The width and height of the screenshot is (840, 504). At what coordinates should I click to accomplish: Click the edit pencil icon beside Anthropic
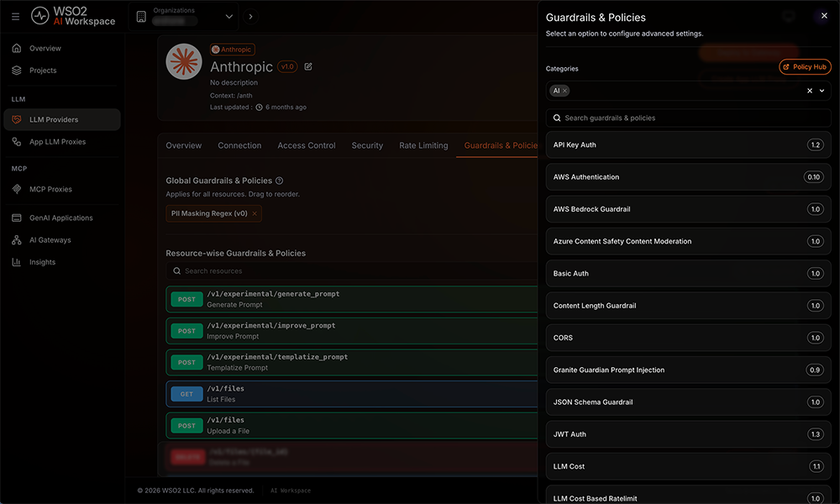point(308,67)
